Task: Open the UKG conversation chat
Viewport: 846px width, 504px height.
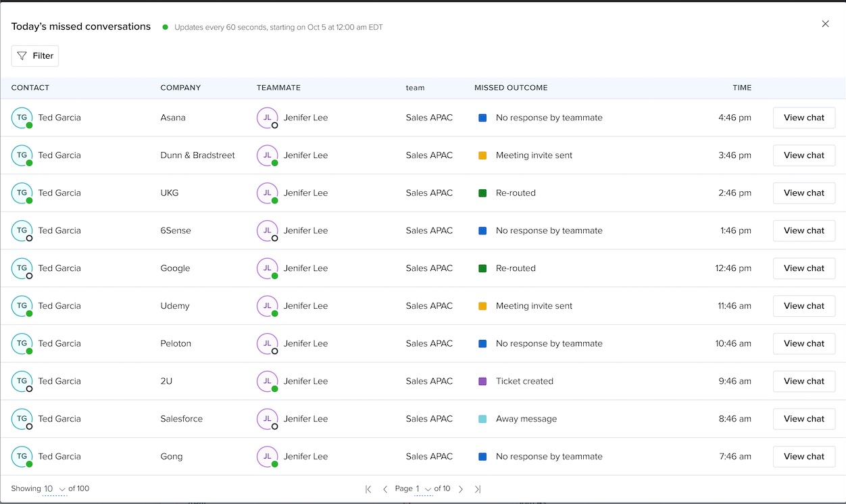Action: tap(804, 193)
